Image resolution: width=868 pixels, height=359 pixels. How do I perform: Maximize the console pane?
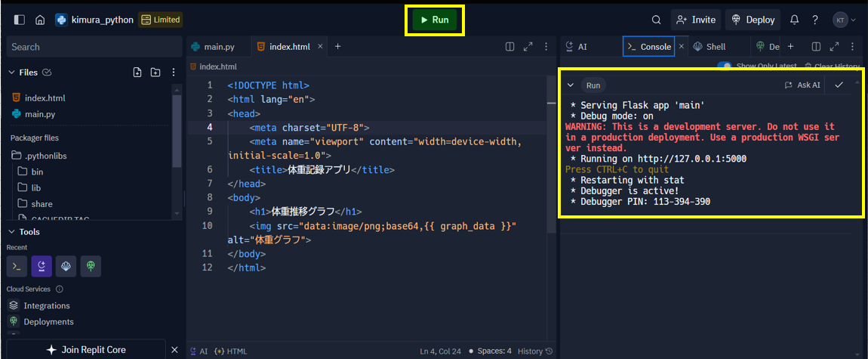pos(834,47)
